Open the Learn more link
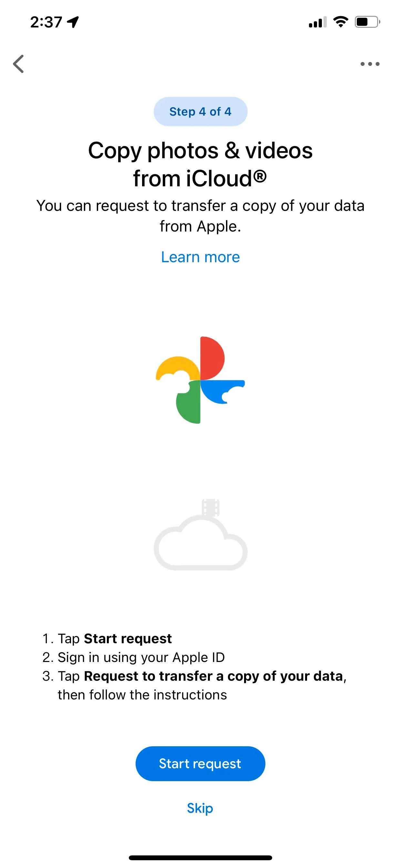401x868 pixels. click(x=200, y=257)
